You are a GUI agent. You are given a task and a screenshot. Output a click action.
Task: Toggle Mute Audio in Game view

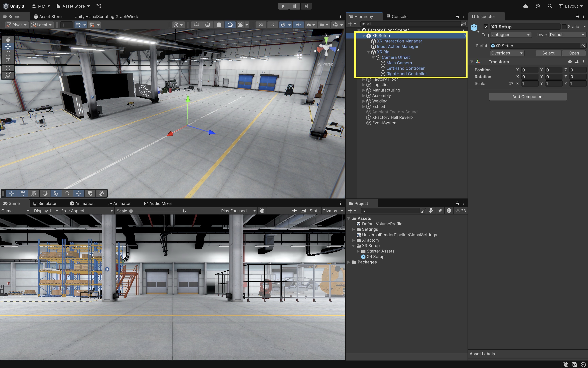(295, 211)
